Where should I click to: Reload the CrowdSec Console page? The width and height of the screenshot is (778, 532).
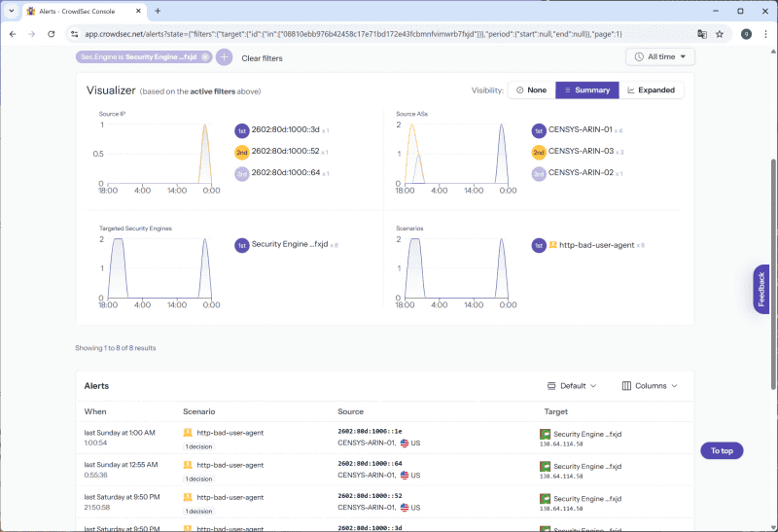[52, 34]
